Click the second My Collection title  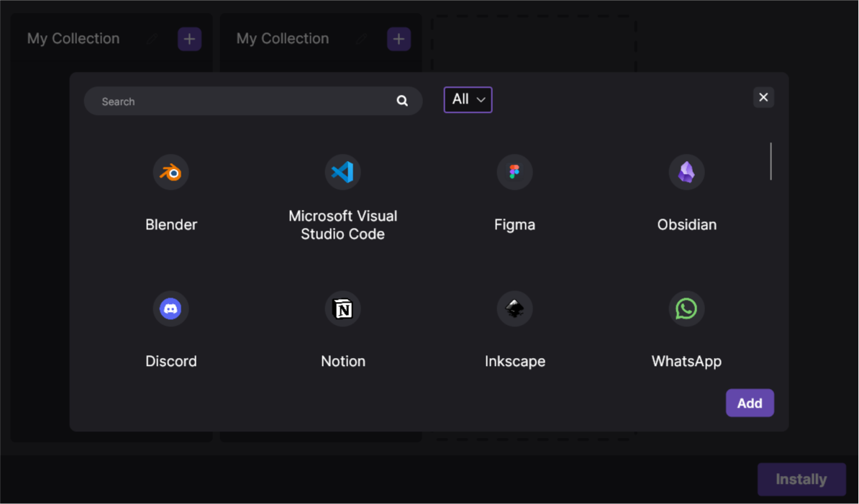(283, 39)
